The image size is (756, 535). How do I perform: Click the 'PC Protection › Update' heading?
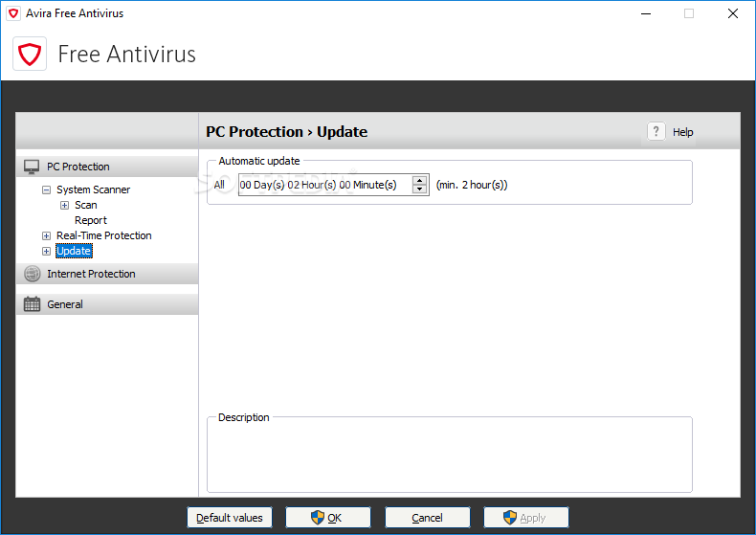[286, 131]
